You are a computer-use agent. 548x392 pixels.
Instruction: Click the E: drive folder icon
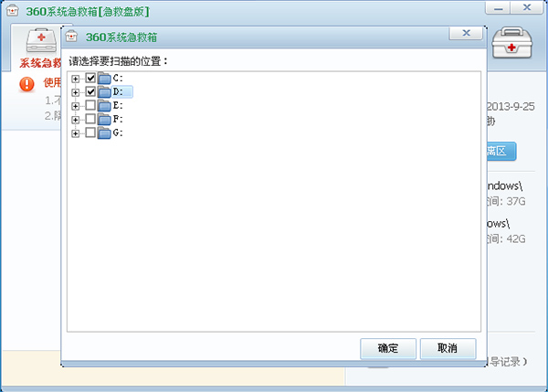coord(104,106)
